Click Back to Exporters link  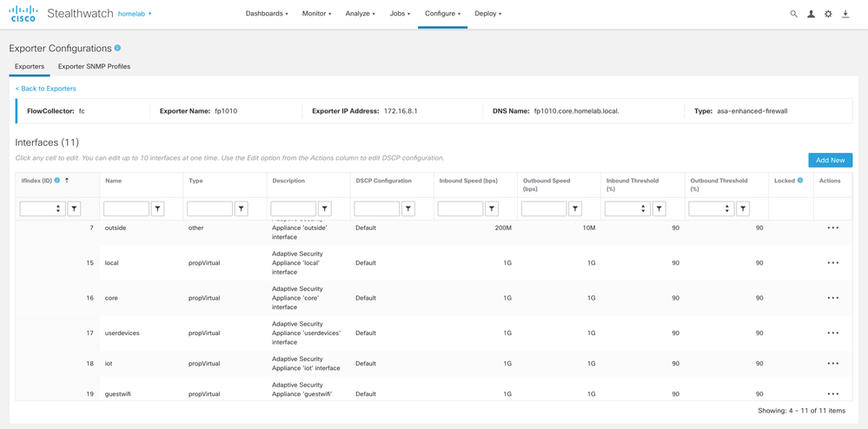(x=46, y=89)
